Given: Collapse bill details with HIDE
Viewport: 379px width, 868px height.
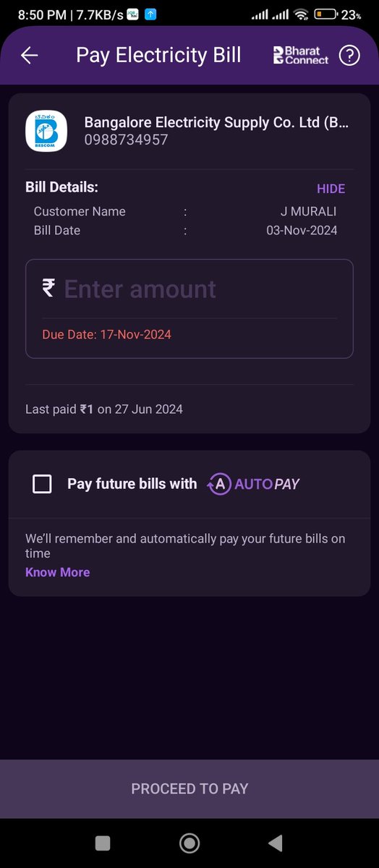Looking at the screenshot, I should [x=331, y=189].
